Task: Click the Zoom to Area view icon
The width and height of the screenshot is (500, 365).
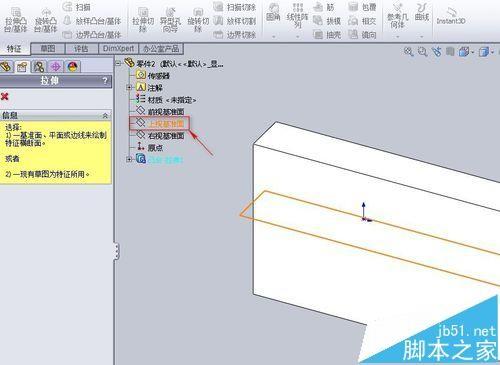Action: 423,52
